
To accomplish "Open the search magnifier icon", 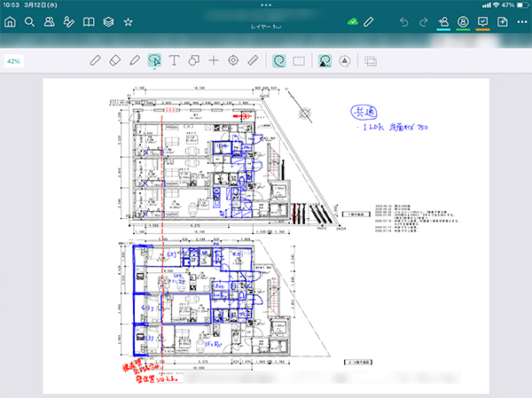I will (x=29, y=21).
